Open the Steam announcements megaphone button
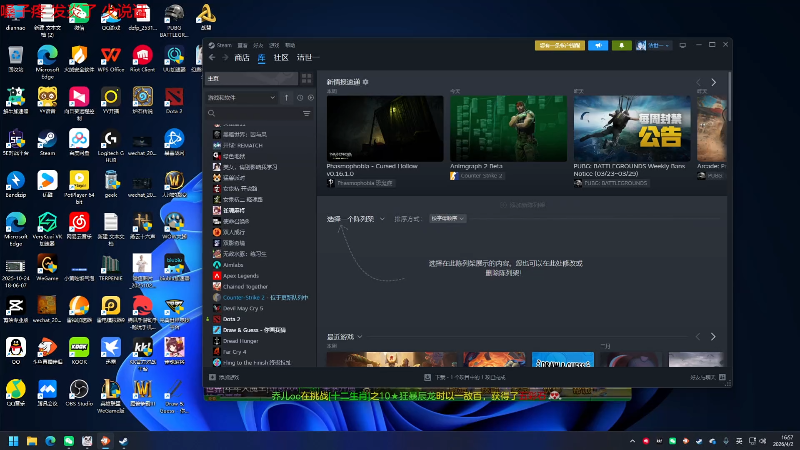Image resolution: width=800 pixels, height=450 pixels. [x=598, y=45]
